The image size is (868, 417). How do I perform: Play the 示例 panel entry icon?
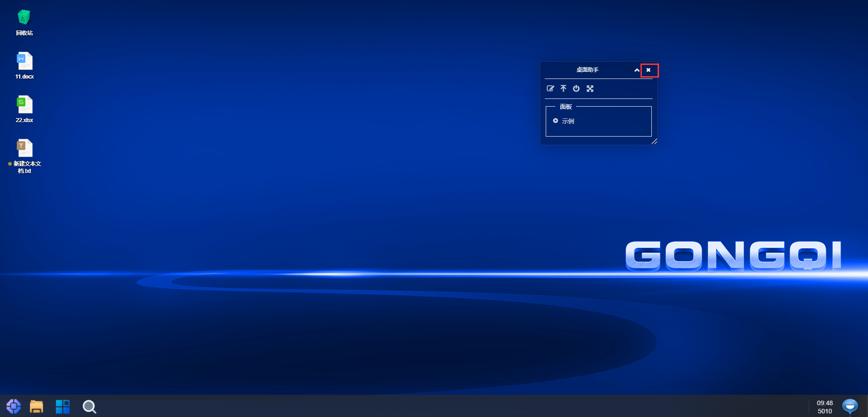[555, 121]
